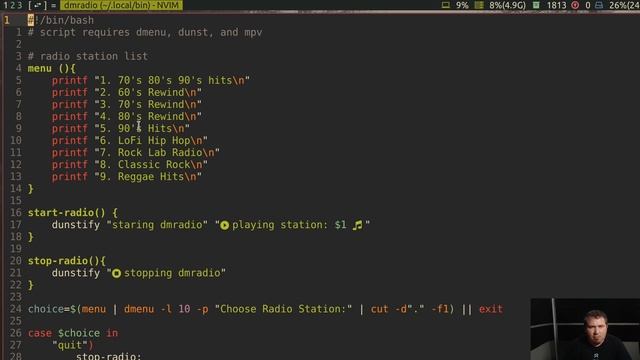Click the webcam video thumbnail
Image resolution: width=640 pixels, height=360 pixels.
click(x=585, y=329)
